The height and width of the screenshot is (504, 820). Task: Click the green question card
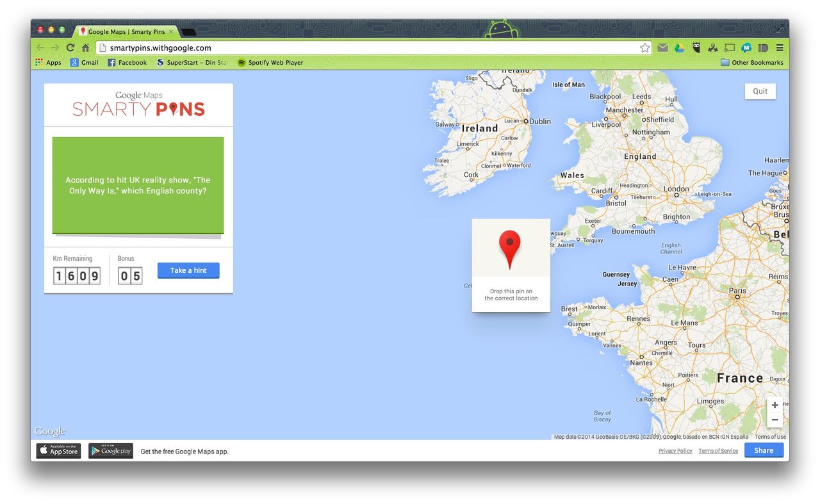point(138,185)
